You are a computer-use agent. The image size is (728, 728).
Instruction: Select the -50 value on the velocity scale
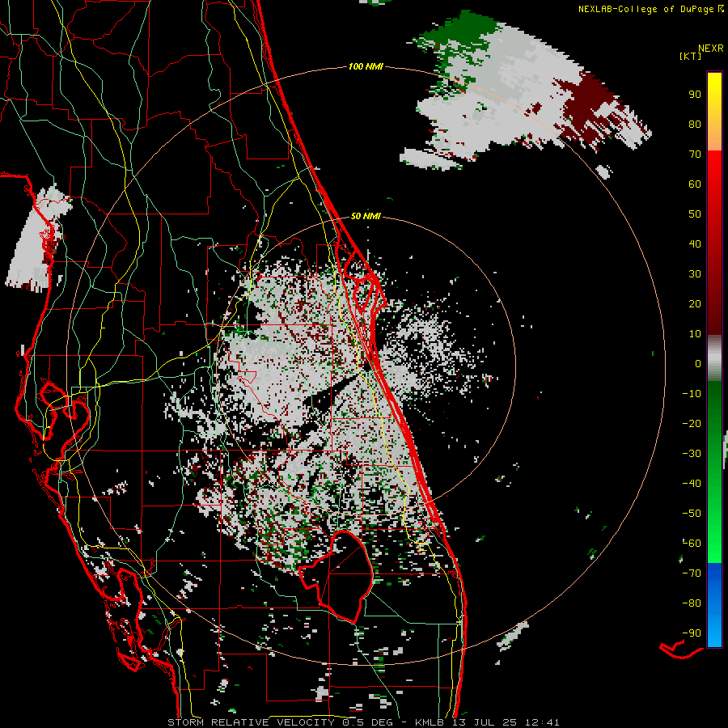tap(692, 514)
